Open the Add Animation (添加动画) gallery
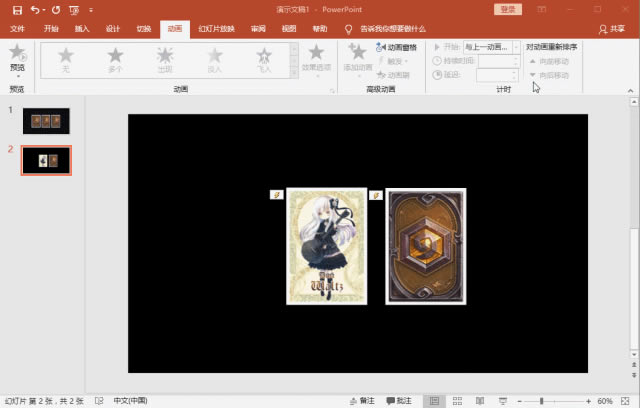Screen dimensions: 640x408 coord(357,56)
